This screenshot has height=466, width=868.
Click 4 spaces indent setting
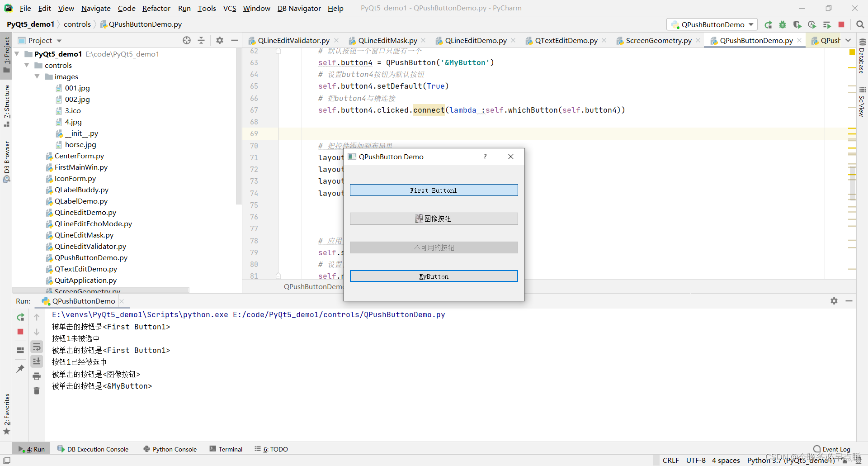pos(726,460)
